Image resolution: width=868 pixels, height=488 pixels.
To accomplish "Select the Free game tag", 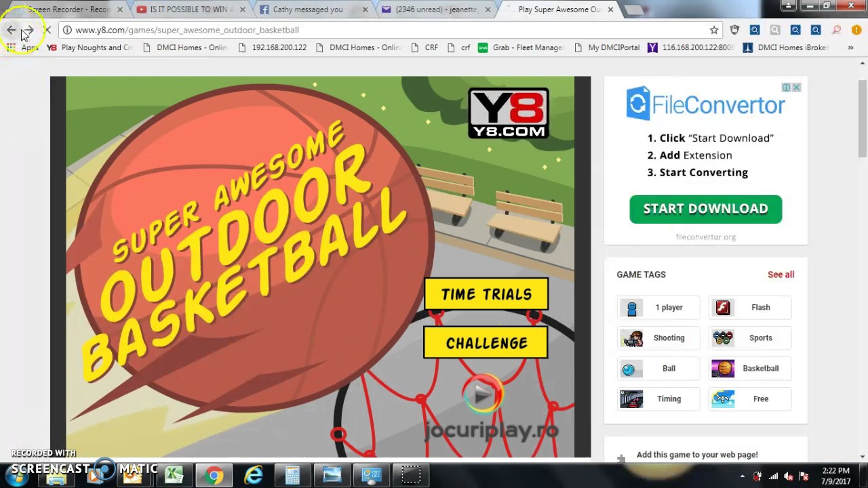I will pyautogui.click(x=750, y=399).
